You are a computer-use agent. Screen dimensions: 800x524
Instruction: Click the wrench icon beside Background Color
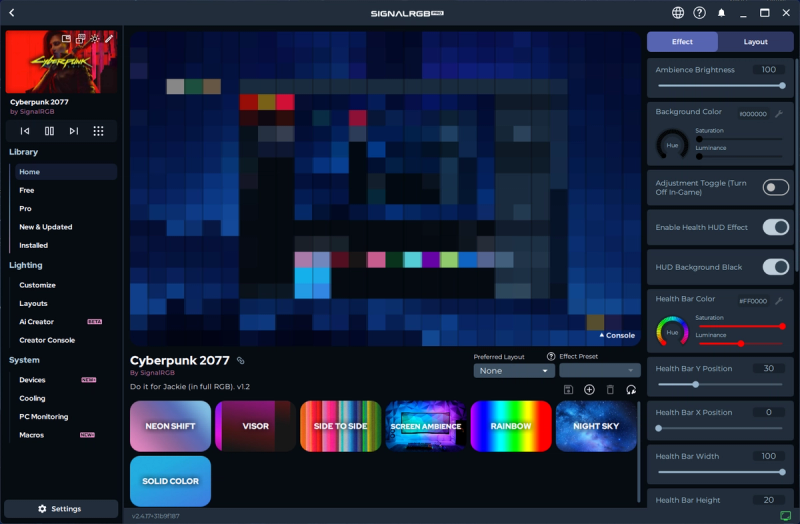[x=779, y=113]
